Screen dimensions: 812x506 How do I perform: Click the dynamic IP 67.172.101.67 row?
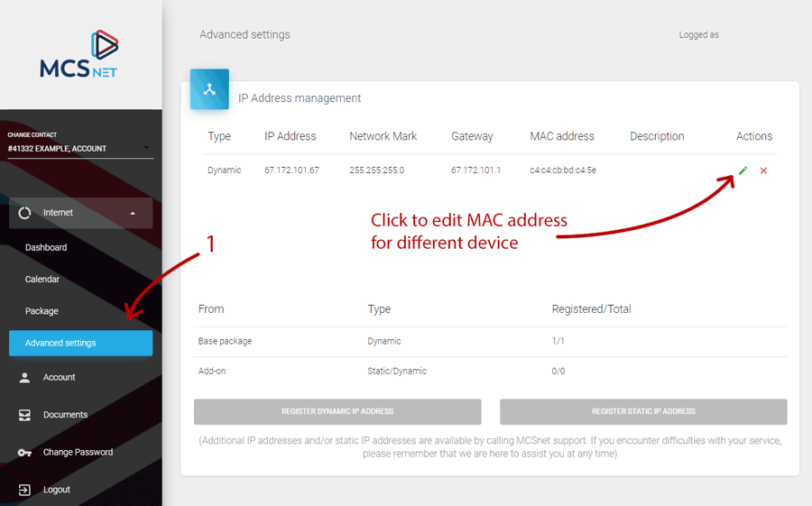(x=291, y=170)
